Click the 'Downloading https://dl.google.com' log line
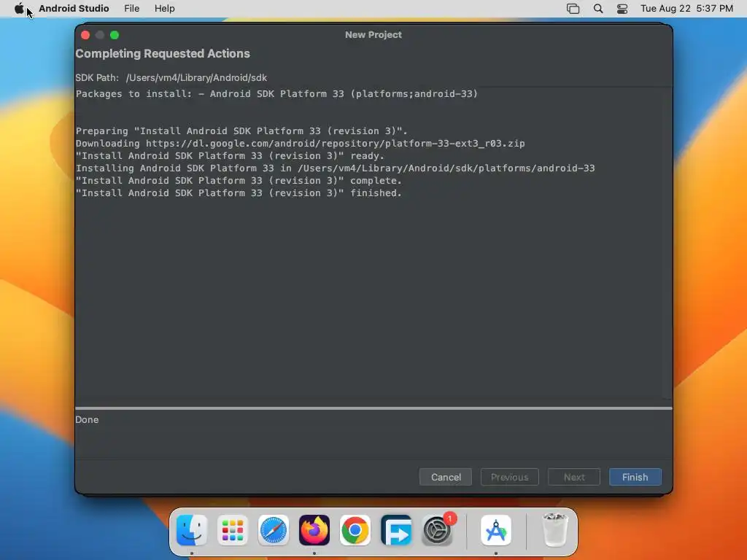The height and width of the screenshot is (560, 747). click(x=300, y=144)
